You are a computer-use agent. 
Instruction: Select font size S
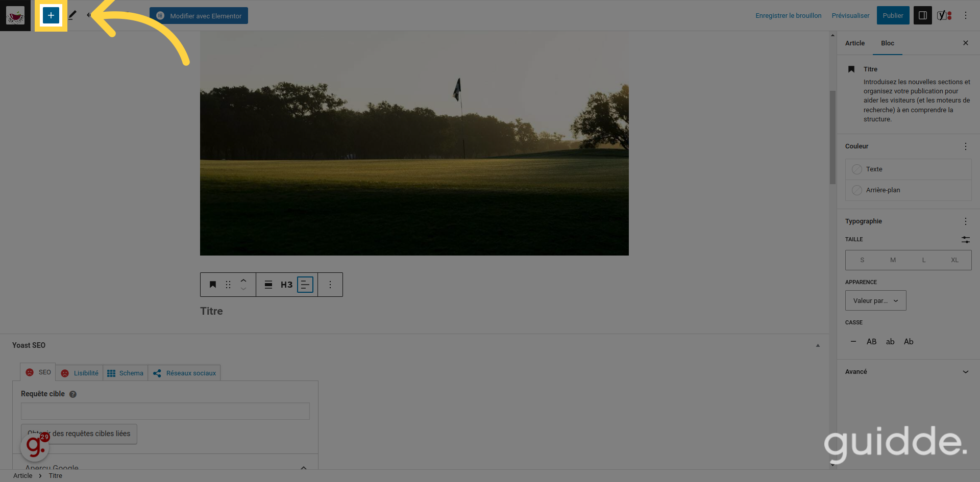[862, 260]
